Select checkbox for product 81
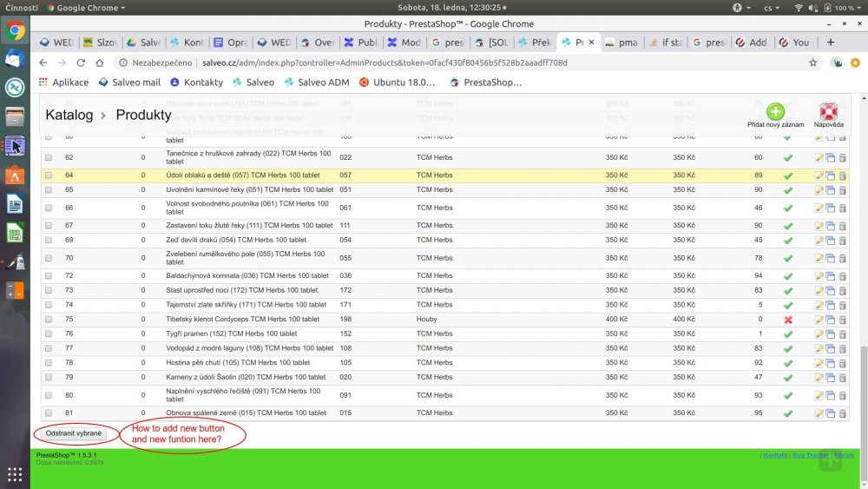Screen dimensions: 868x489 [x=49, y=413]
